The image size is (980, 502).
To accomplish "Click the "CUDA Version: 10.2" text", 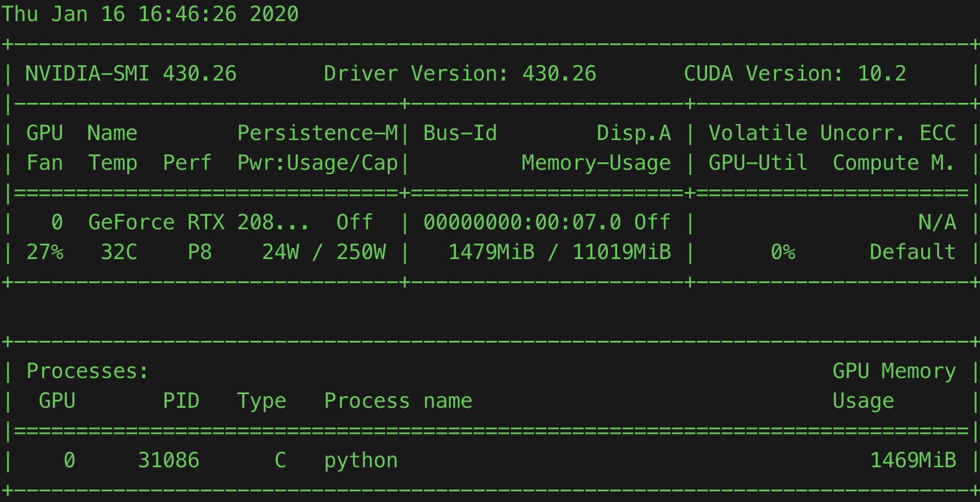I will [795, 73].
